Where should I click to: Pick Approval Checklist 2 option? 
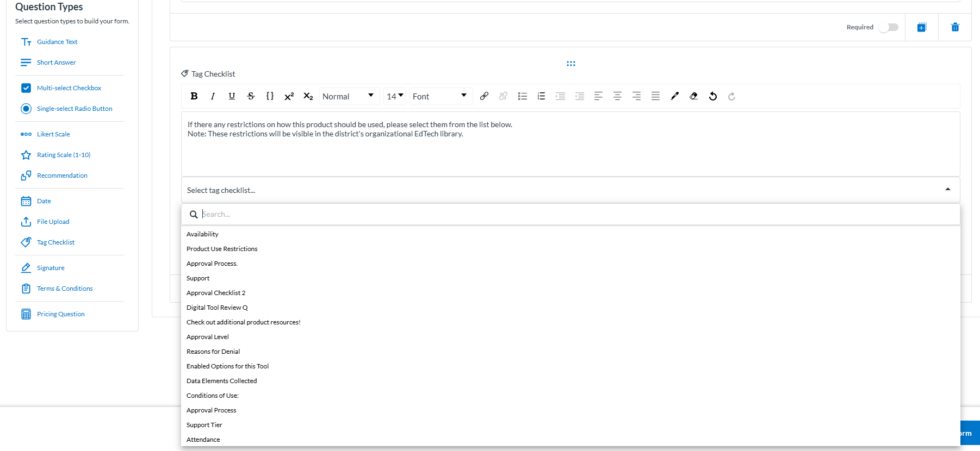(216, 293)
